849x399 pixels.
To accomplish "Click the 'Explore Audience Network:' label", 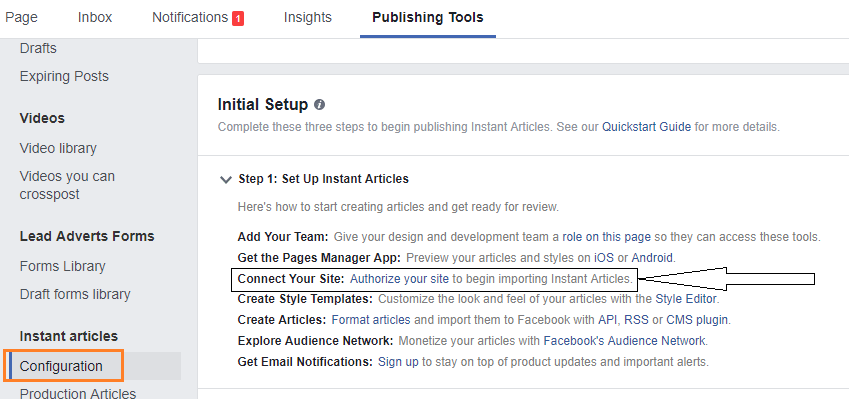I will 315,341.
